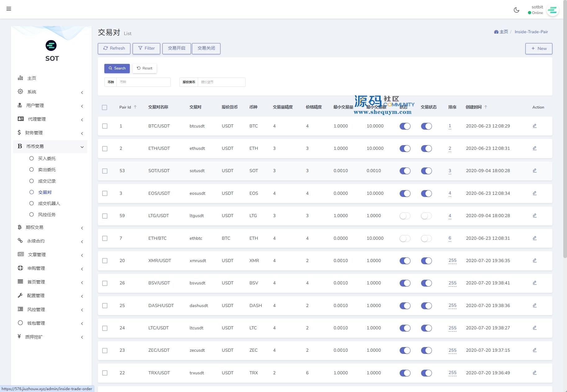Click the SOT logo in sidebar
The image size is (567, 392).
(x=51, y=46)
